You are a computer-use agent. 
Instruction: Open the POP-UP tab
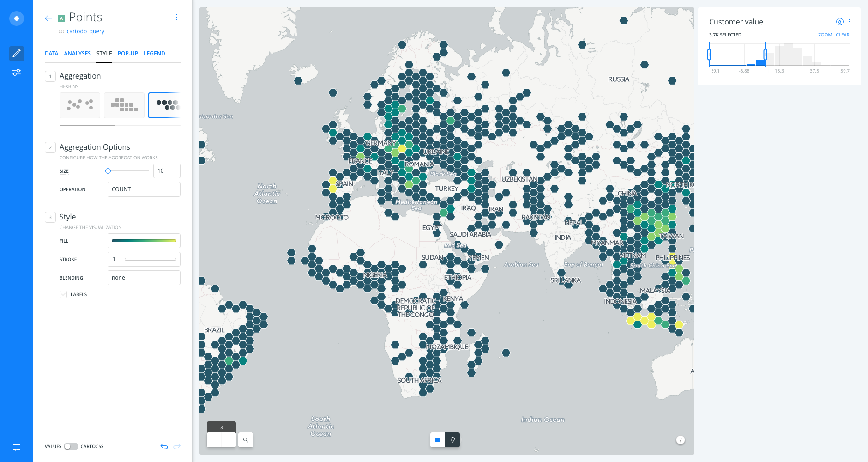[127, 53]
